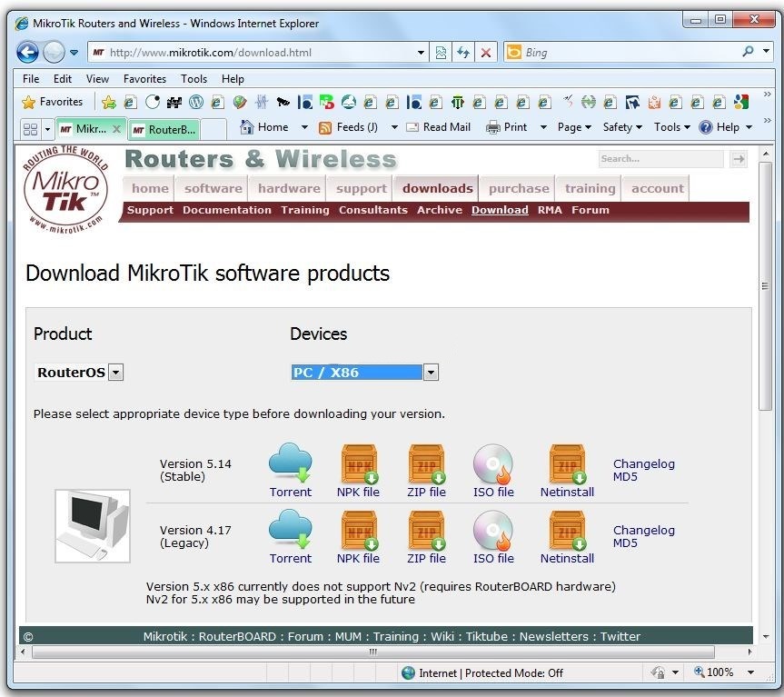This screenshot has width=784, height=697.
Task: Click the Help question mark icon
Action: pyautogui.click(x=706, y=127)
